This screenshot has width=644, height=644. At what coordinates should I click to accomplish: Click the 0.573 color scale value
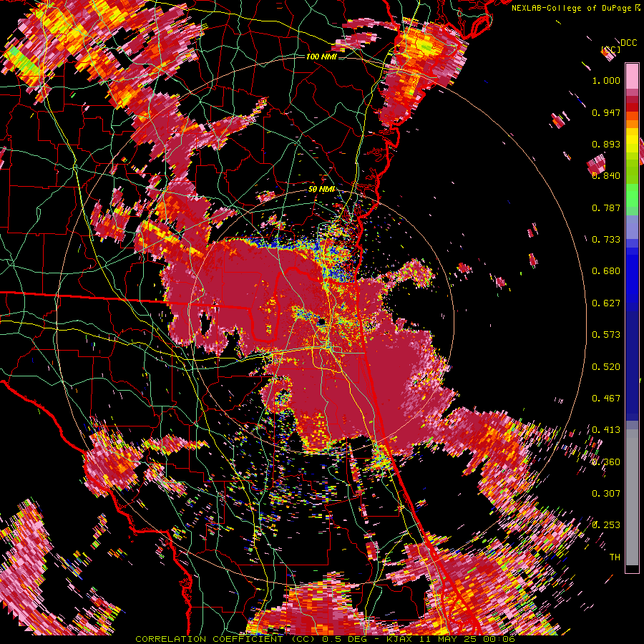click(x=606, y=335)
